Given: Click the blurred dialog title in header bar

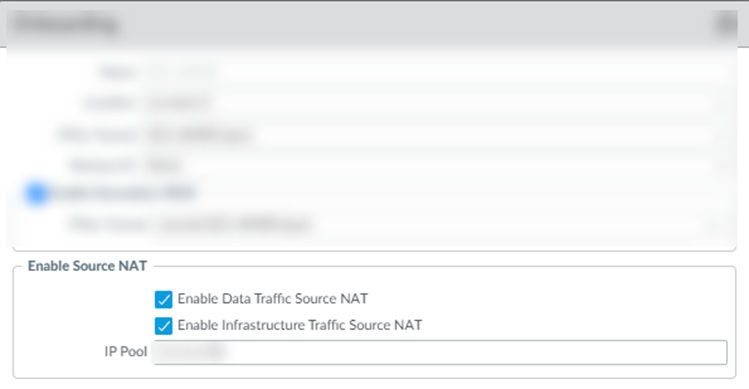Looking at the screenshot, I should [x=65, y=24].
